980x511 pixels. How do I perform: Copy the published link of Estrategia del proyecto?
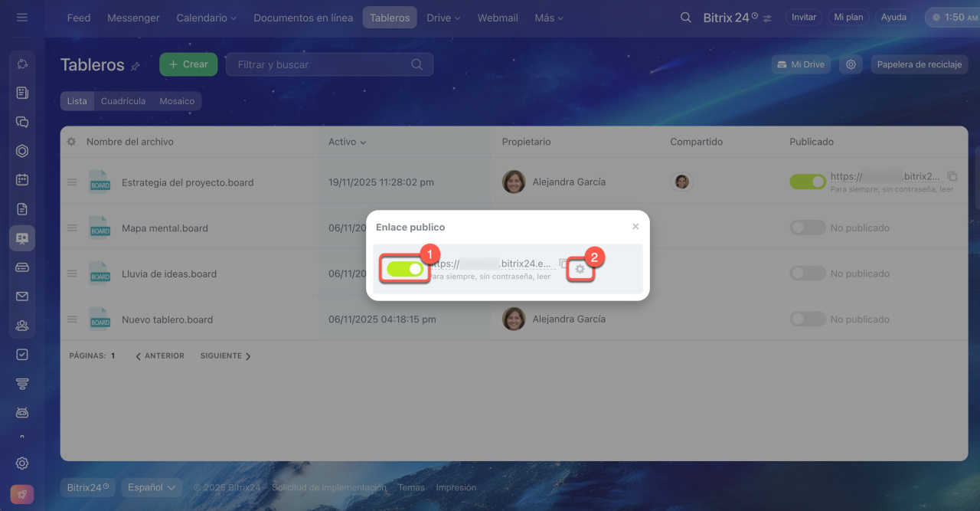[952, 176]
